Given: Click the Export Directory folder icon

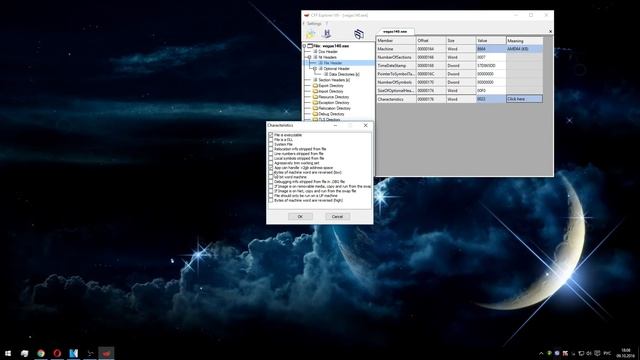Looking at the screenshot, I should click(x=315, y=86).
